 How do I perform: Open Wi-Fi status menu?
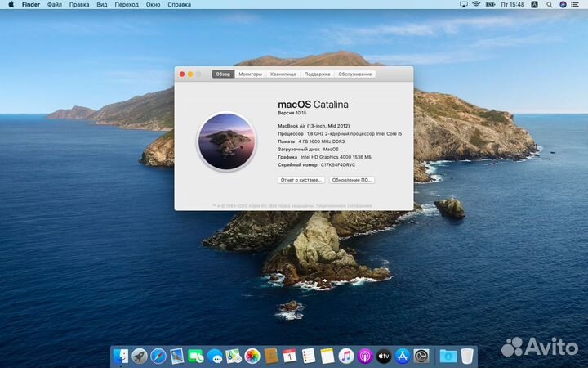(x=476, y=5)
